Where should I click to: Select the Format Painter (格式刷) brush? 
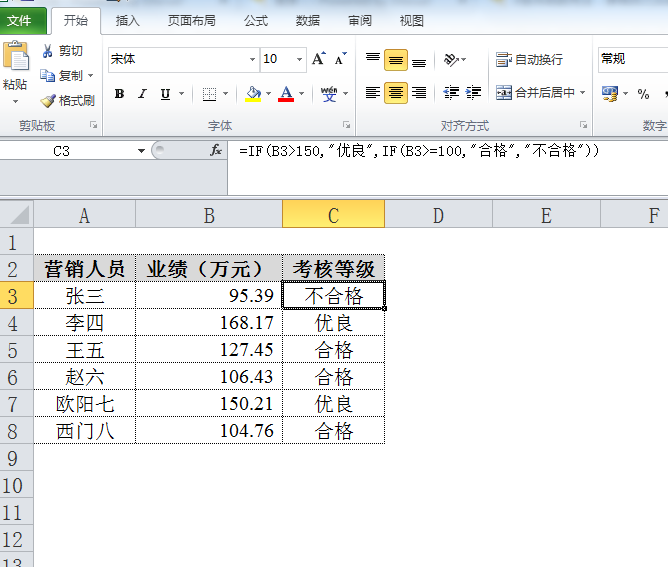(x=48, y=101)
